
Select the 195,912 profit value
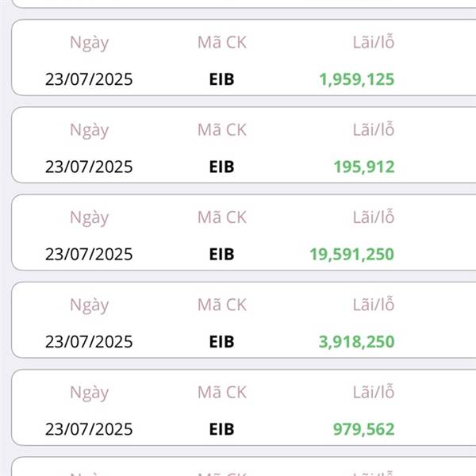point(364,167)
